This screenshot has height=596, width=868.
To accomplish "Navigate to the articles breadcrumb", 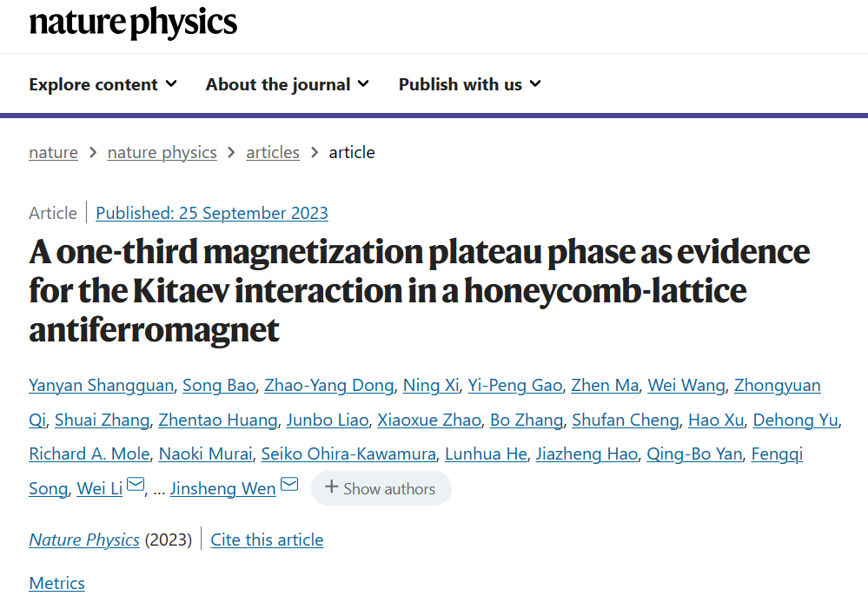I will [273, 152].
